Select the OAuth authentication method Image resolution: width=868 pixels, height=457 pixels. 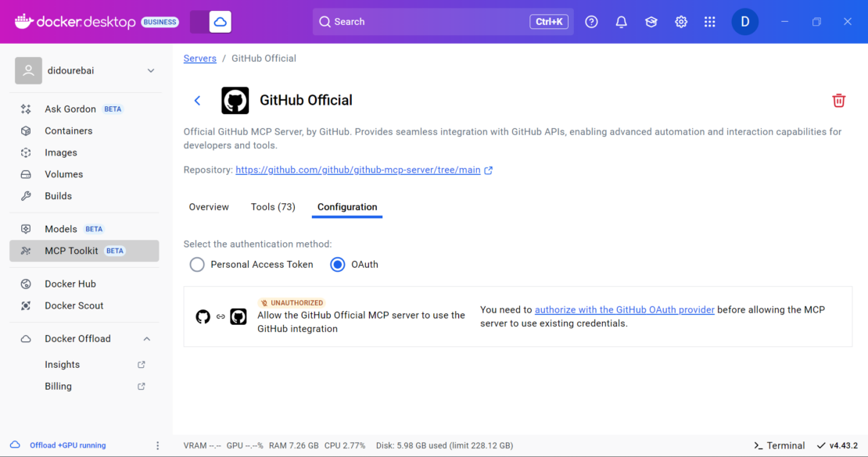click(x=336, y=264)
